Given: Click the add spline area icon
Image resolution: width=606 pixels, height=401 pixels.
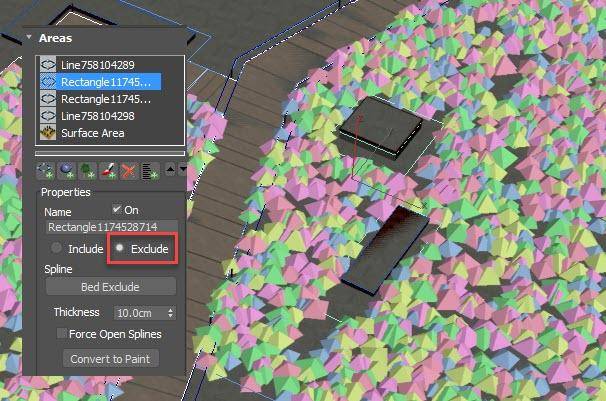Looking at the screenshot, I should click(46, 170).
